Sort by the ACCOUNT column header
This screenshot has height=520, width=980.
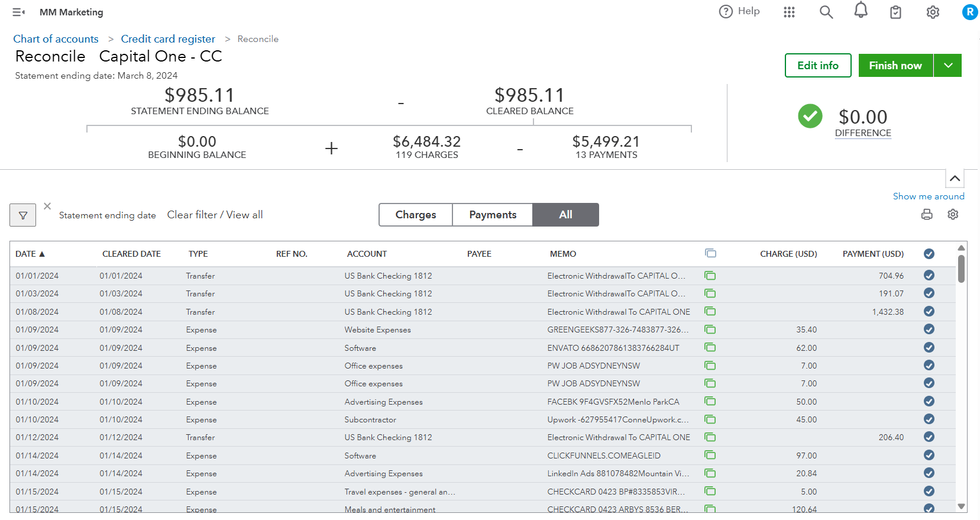pyautogui.click(x=367, y=254)
